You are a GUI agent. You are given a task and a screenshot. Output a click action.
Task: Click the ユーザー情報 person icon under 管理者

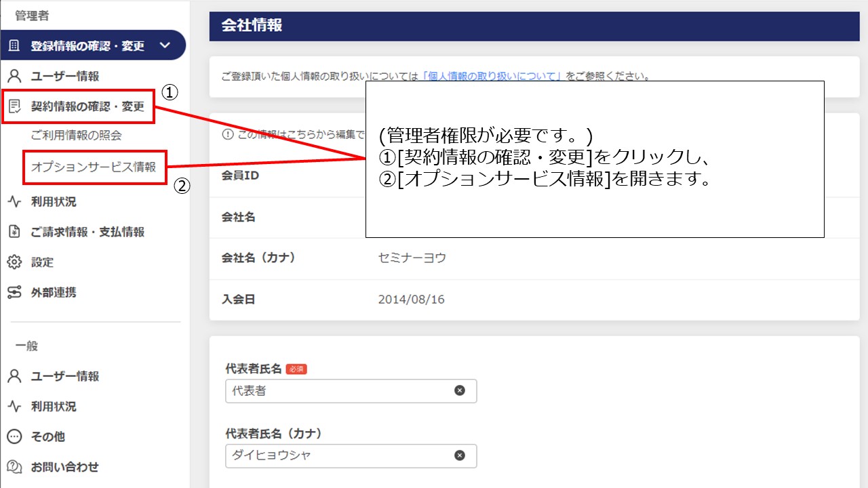click(x=15, y=75)
